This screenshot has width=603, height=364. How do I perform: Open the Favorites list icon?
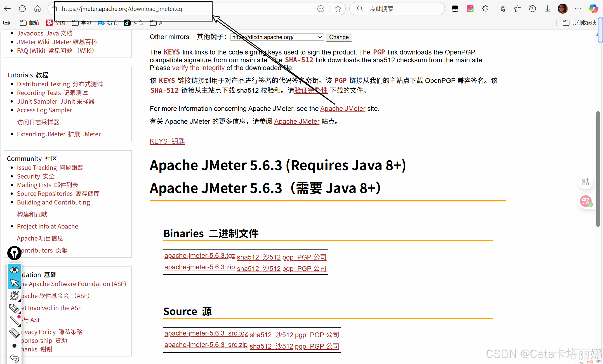point(517,9)
